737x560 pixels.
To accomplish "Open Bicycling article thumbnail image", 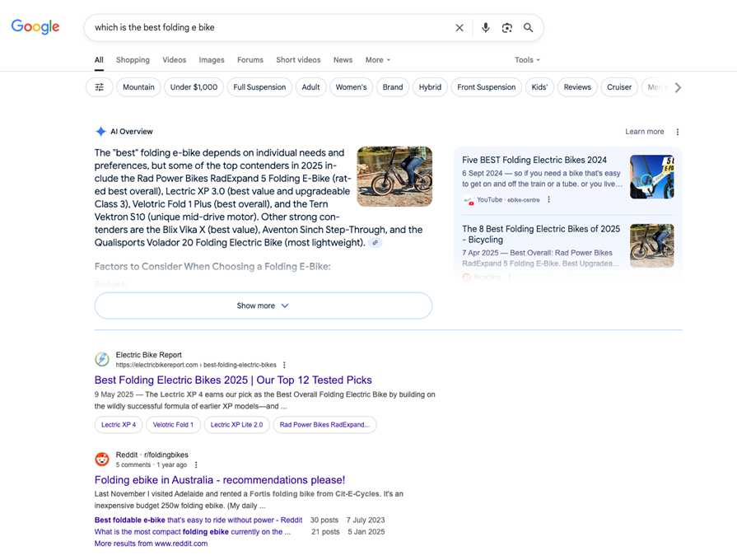I will (652, 245).
